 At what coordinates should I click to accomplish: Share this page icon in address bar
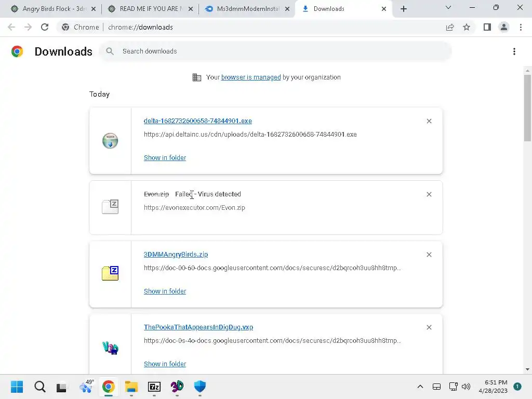tap(450, 27)
